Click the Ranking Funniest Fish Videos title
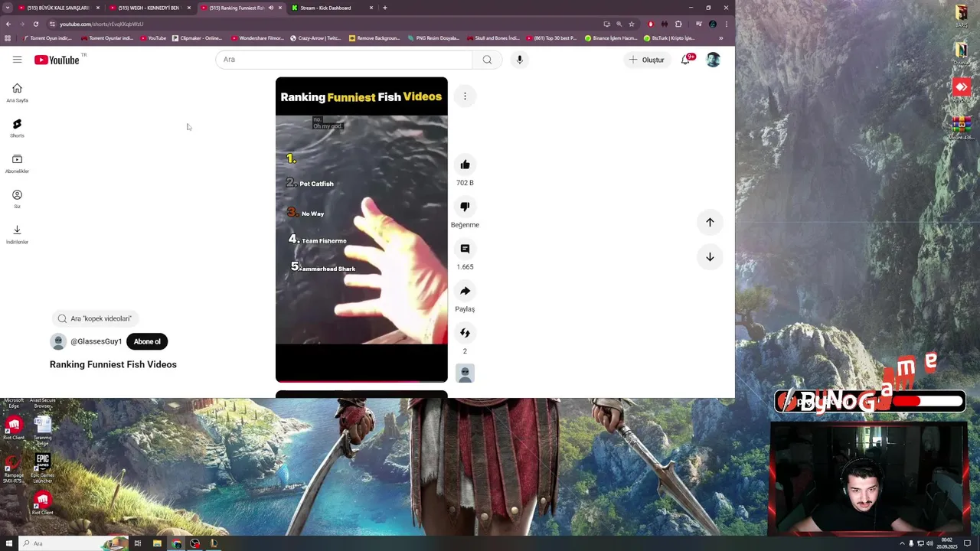 click(113, 364)
